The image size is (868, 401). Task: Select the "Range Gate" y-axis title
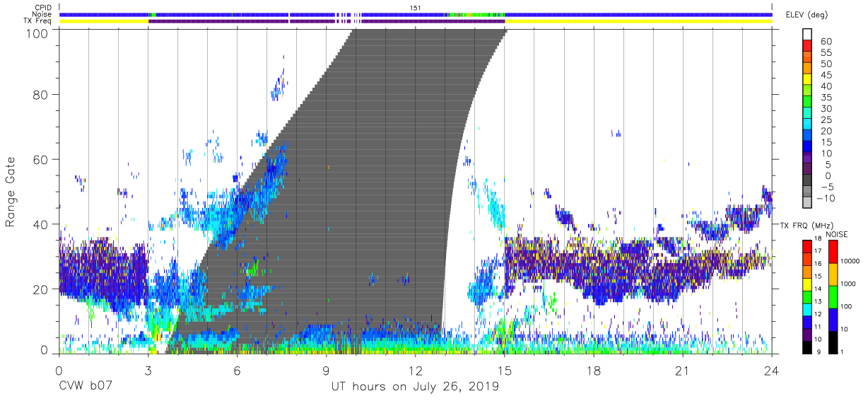[x=11, y=191]
